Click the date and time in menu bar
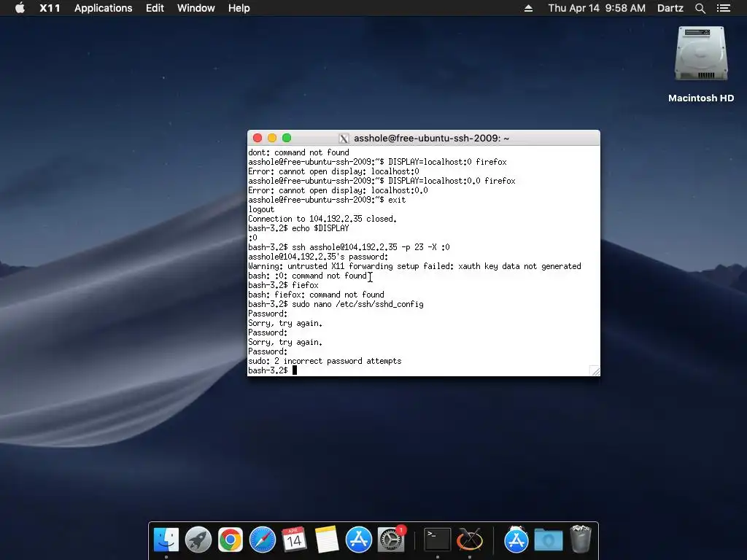 pos(597,8)
